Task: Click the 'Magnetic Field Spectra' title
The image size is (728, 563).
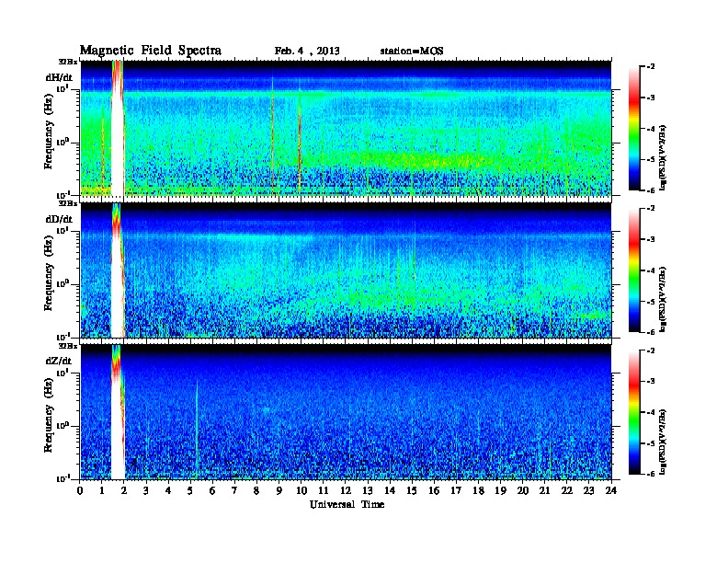Action: 151,51
